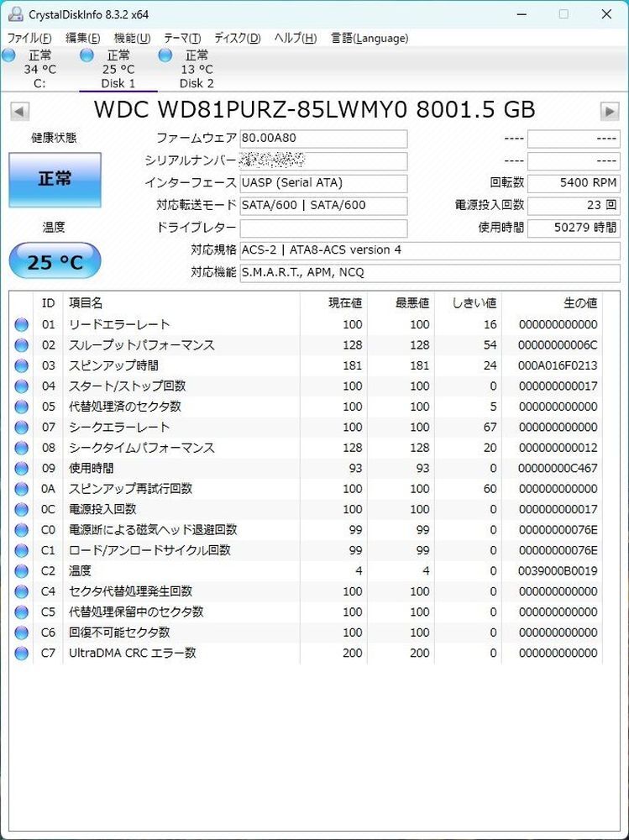Image resolution: width=629 pixels, height=840 pixels.
Task: Click the Disk 2 blue status orb
Action: click(x=165, y=55)
